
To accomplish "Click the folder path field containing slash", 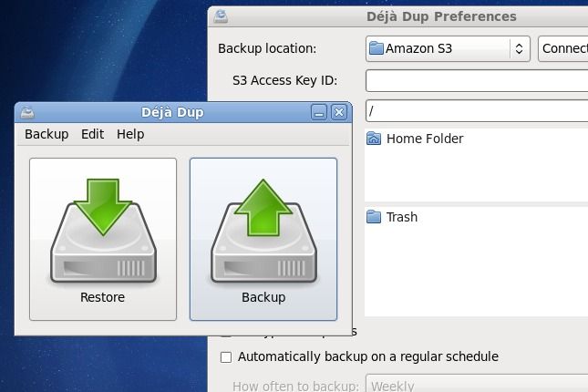I will pyautogui.click(x=477, y=110).
